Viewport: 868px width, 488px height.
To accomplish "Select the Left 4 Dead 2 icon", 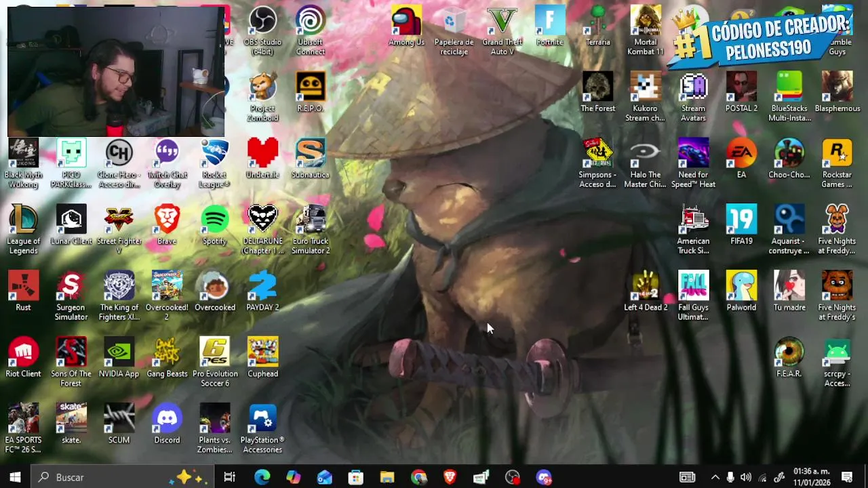I will point(646,292).
